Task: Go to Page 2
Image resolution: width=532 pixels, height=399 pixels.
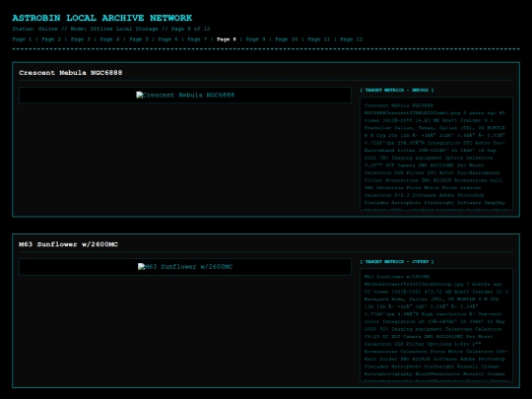Action: 51,39
